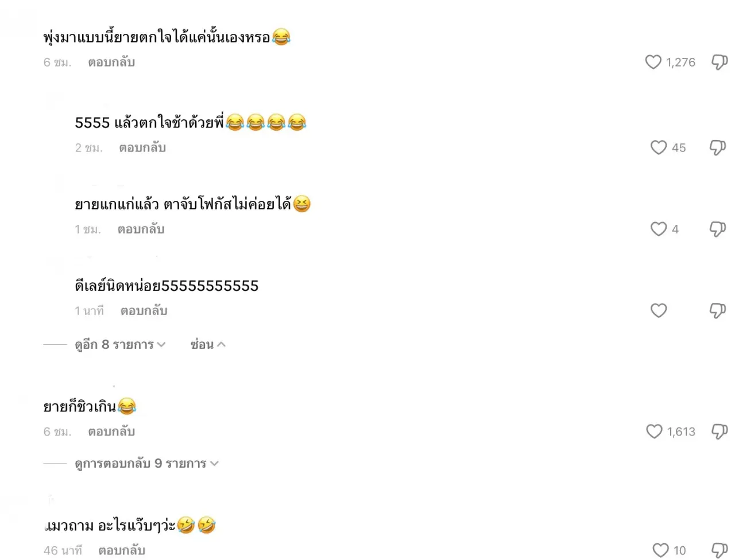Expand ดูอีก 8 รายการ replies
Screen dimensions: 735x560
coord(120,344)
